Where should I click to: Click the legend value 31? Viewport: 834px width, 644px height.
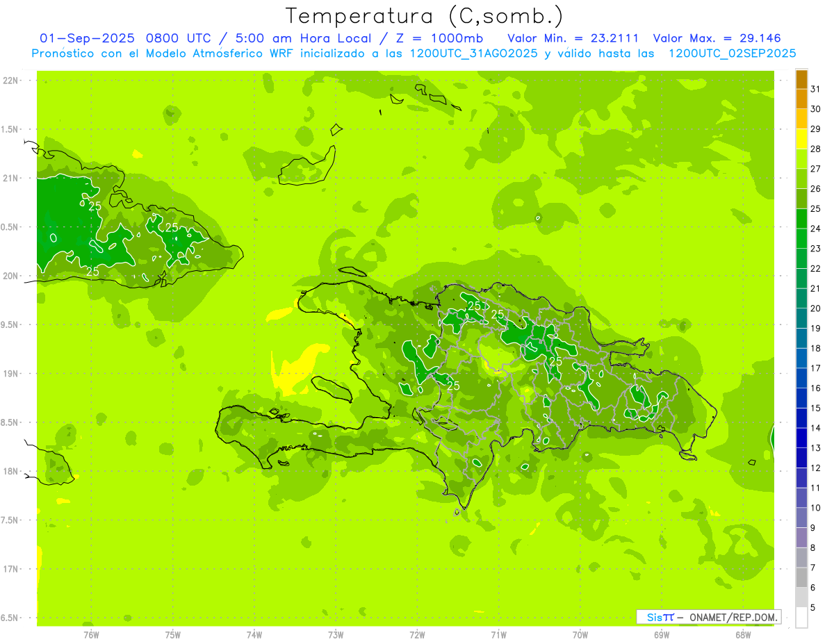pyautogui.click(x=816, y=89)
